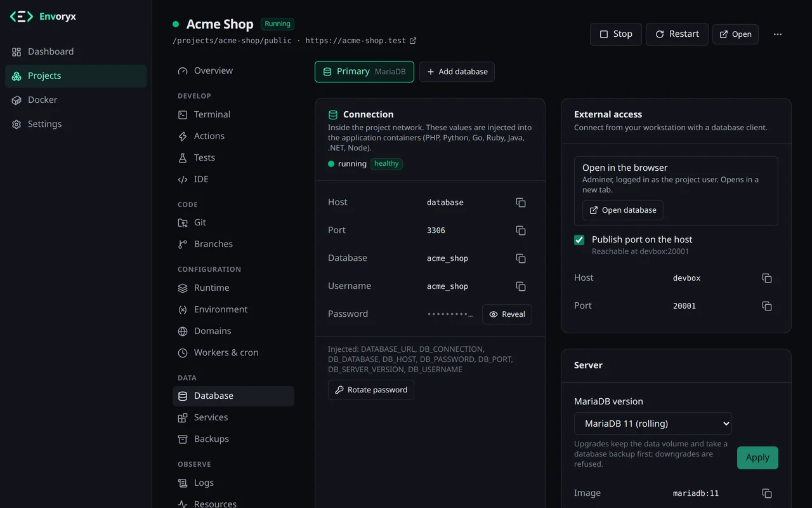
Task: Switch to the Primary MariaDB tab
Action: [364, 72]
